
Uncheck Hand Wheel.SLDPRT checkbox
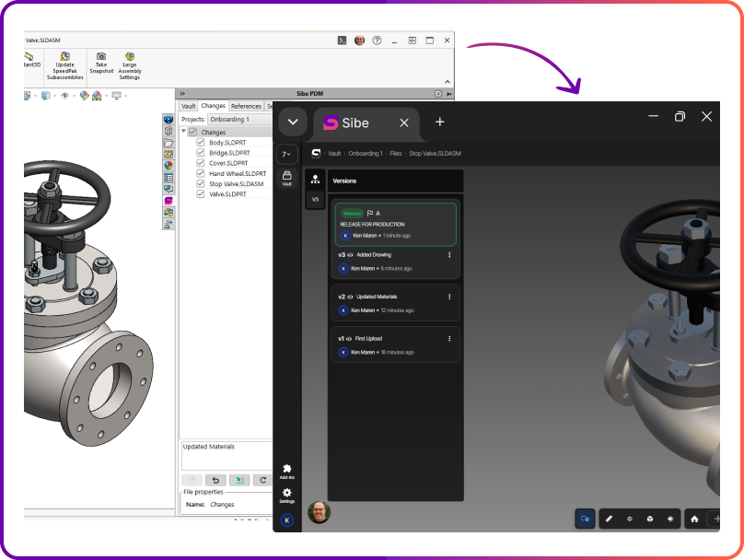201,173
